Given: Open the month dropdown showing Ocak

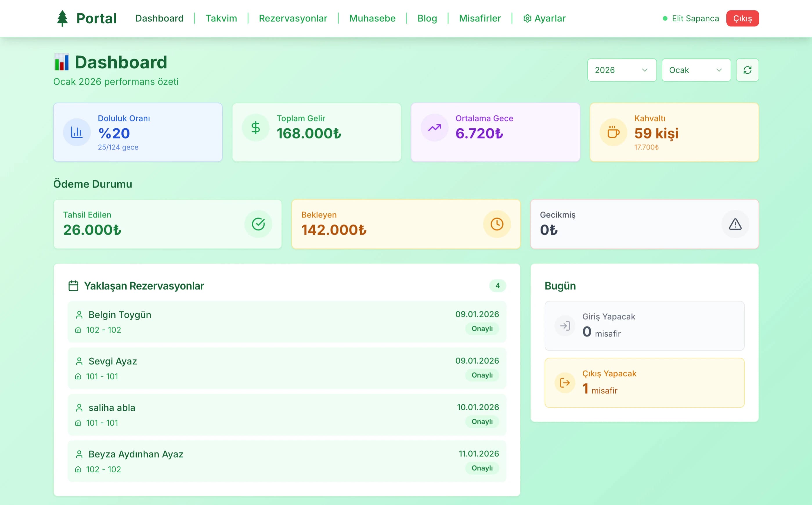Looking at the screenshot, I should click(696, 70).
